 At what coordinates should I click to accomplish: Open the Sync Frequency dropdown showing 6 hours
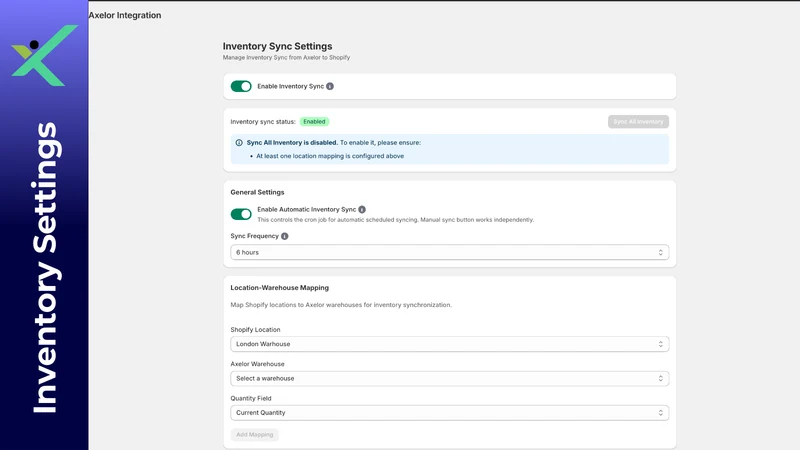tap(449, 253)
